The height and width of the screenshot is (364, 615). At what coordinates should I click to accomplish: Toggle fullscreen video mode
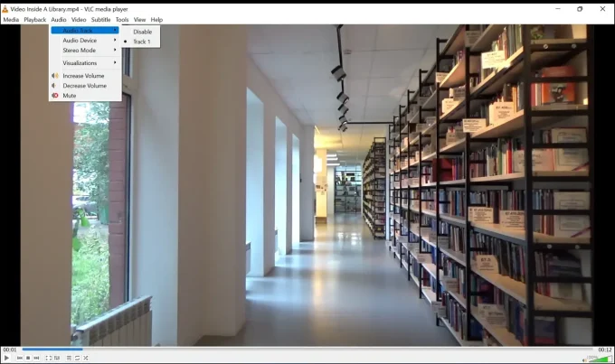click(49, 358)
